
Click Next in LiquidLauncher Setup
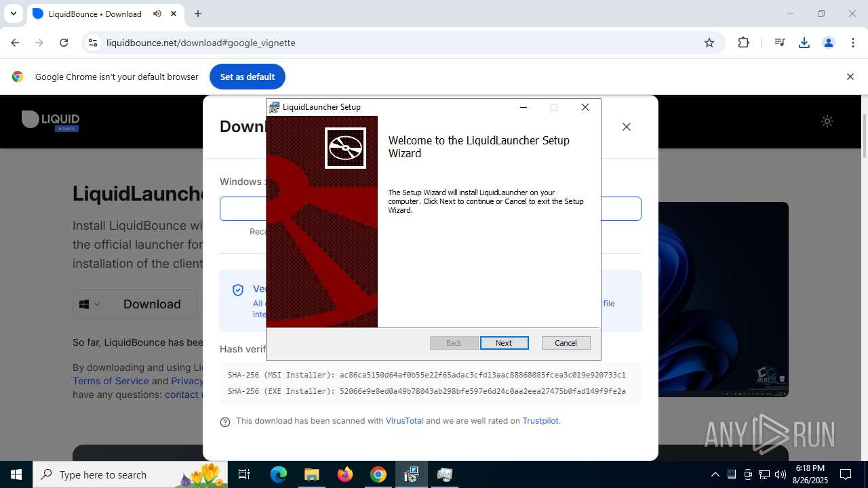[x=504, y=343]
